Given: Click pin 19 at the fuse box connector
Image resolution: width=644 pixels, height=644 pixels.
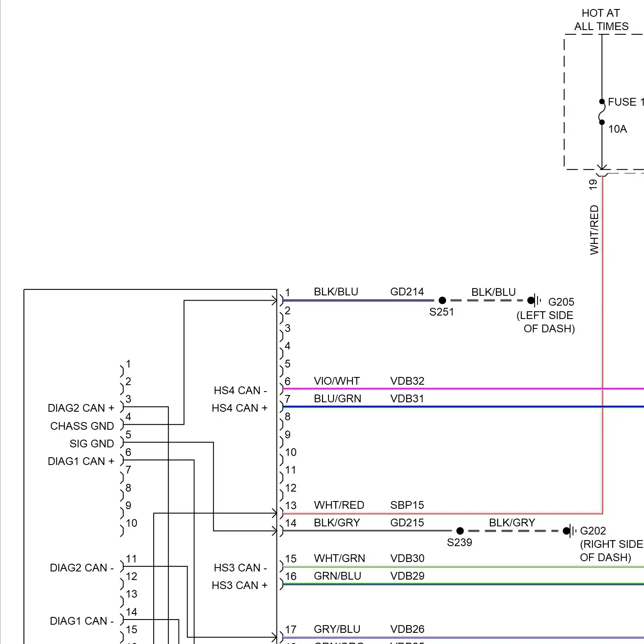Looking at the screenshot, I should [593, 185].
